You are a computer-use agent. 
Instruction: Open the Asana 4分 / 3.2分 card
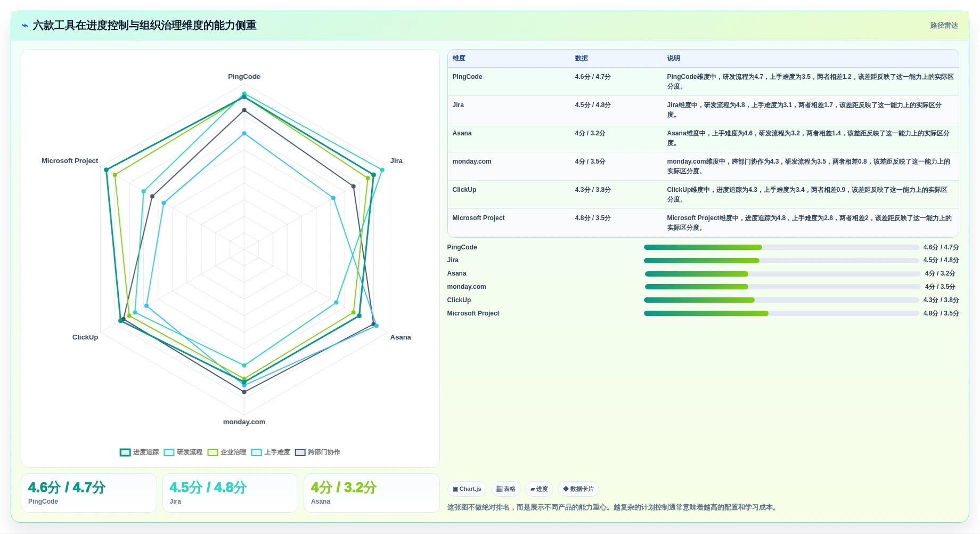pyautogui.click(x=372, y=493)
